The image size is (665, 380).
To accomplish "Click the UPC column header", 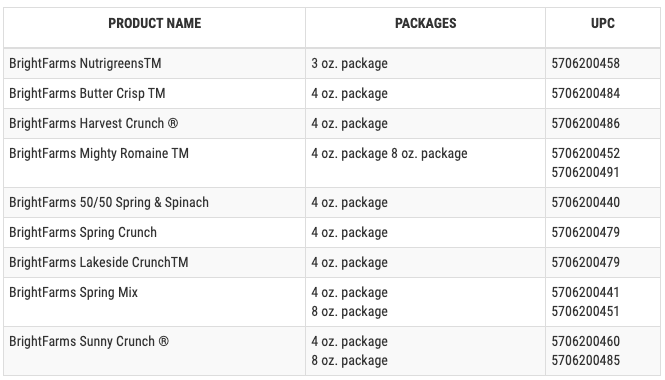I will tap(603, 27).
